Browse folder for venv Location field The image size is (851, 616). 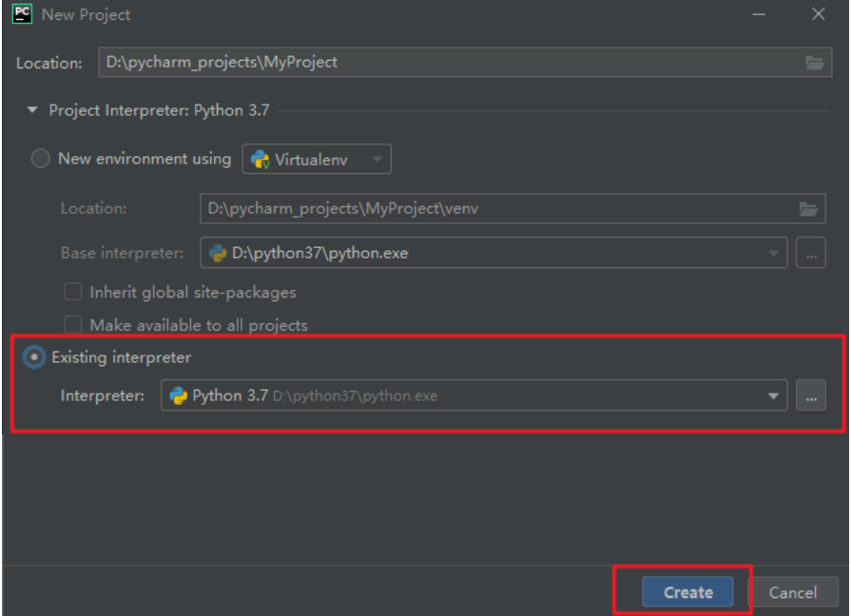[x=808, y=209]
